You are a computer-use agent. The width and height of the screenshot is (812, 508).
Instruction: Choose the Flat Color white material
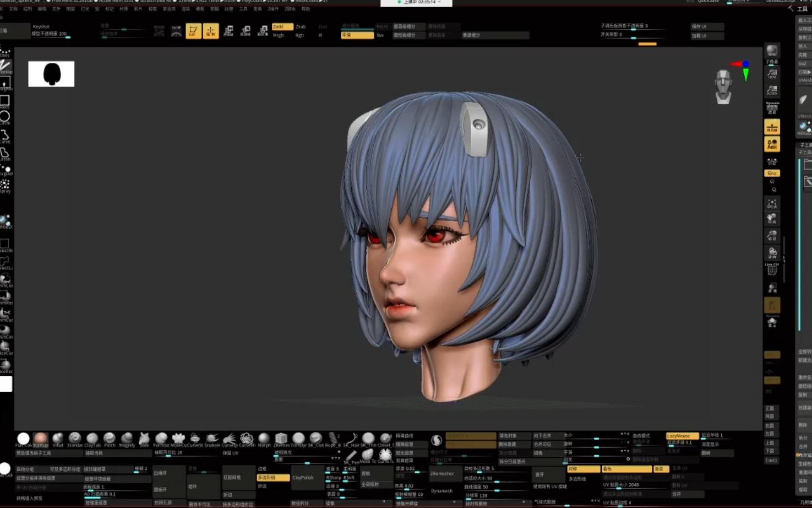(23, 440)
